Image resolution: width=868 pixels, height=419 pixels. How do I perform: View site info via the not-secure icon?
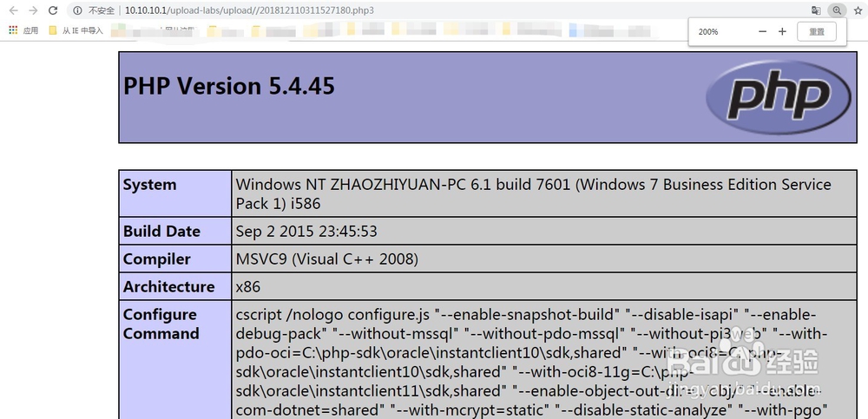click(78, 10)
